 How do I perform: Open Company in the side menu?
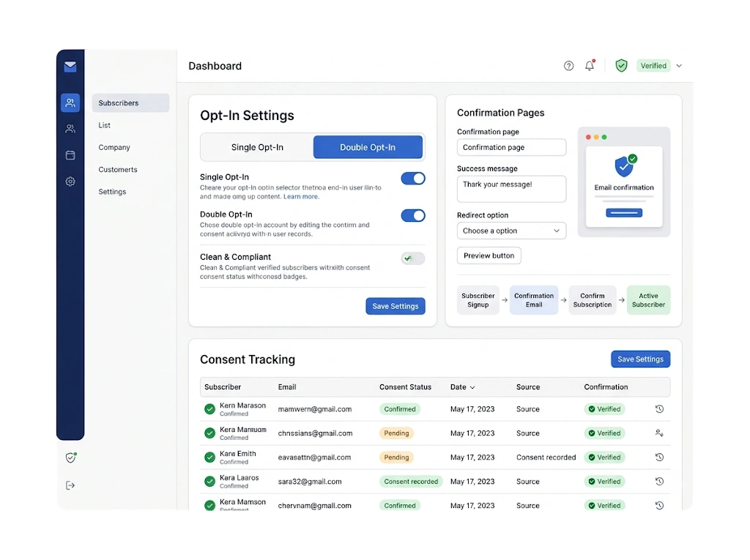[114, 147]
